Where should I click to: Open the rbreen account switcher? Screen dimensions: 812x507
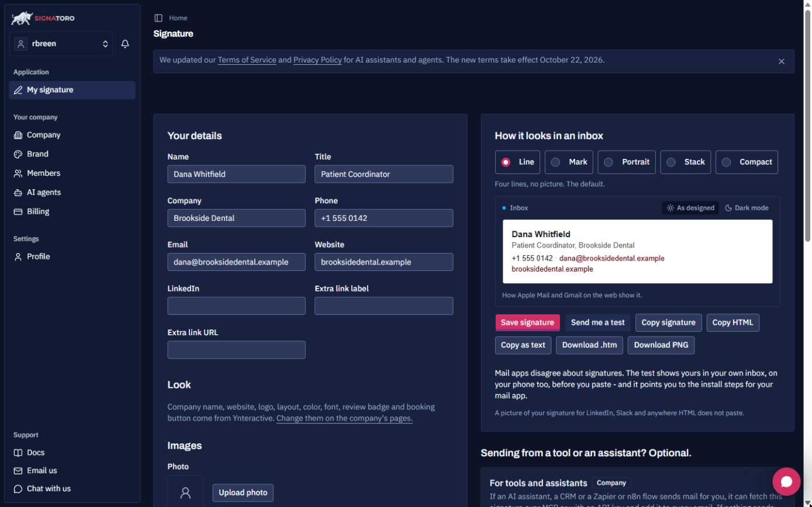point(61,44)
